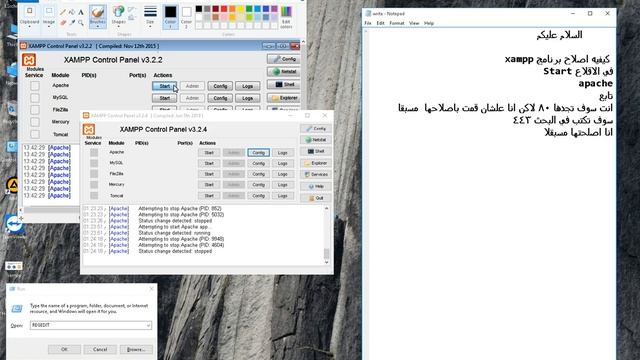Image resolution: width=640 pixels, height=360 pixels.
Task: Click Quit in XAMPP v3.2.4
Action: (316, 198)
